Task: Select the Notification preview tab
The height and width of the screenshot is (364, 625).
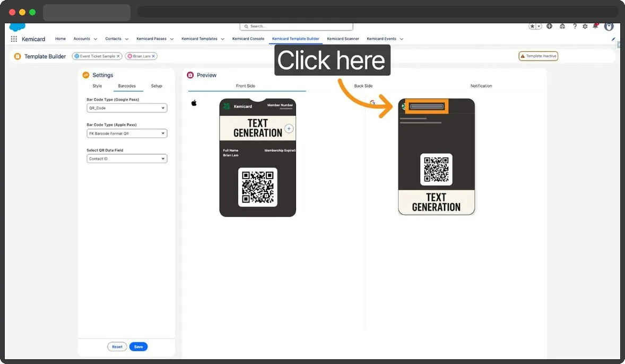Action: 481,86
